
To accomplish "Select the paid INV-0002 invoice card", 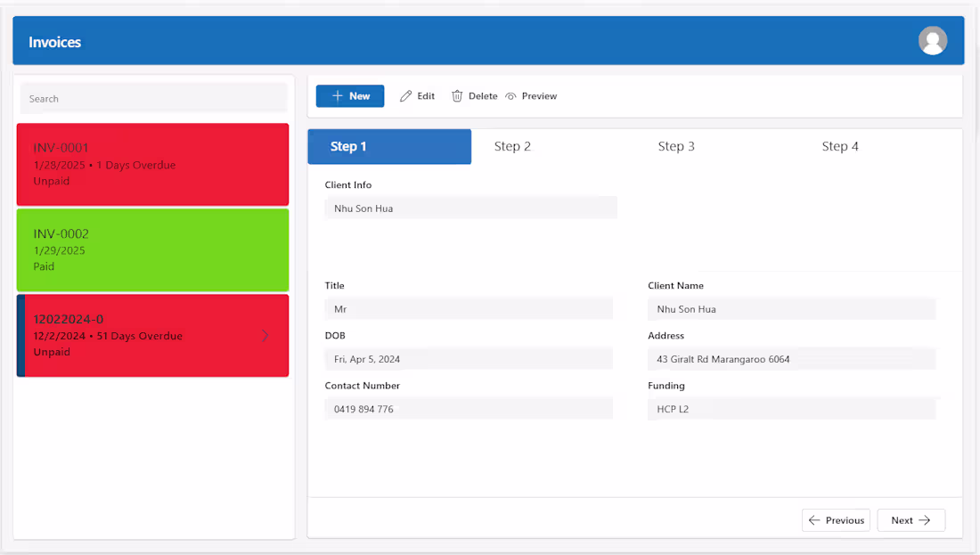I will 152,249.
